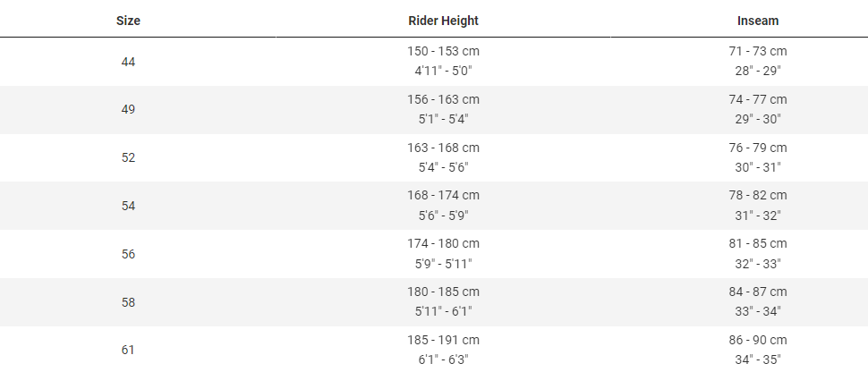Click the Size column header

pyautogui.click(x=128, y=21)
